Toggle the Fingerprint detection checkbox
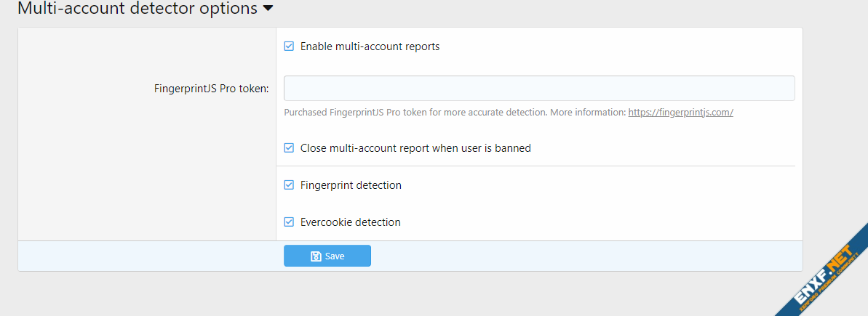The width and height of the screenshot is (868, 316). click(289, 185)
